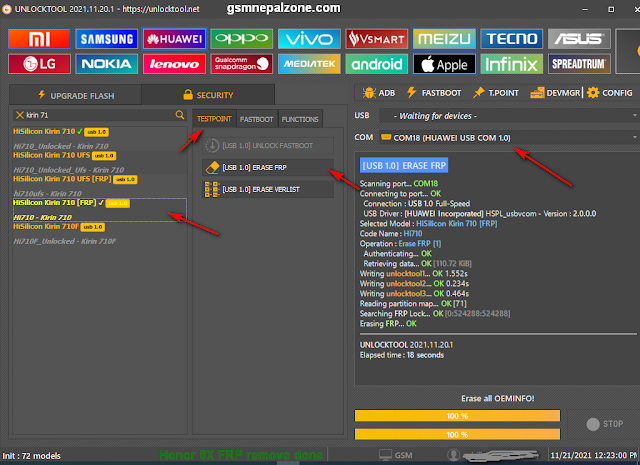Select the Tecno brand tile

pos(512,39)
